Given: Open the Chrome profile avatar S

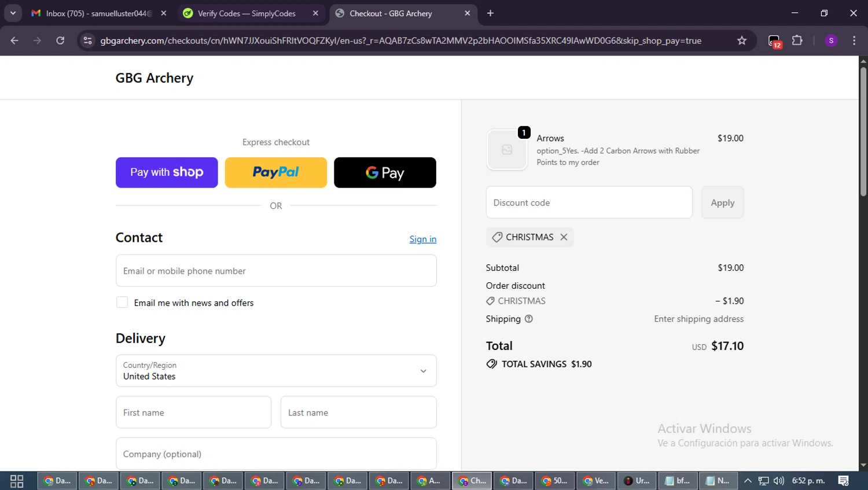Looking at the screenshot, I should (831, 40).
